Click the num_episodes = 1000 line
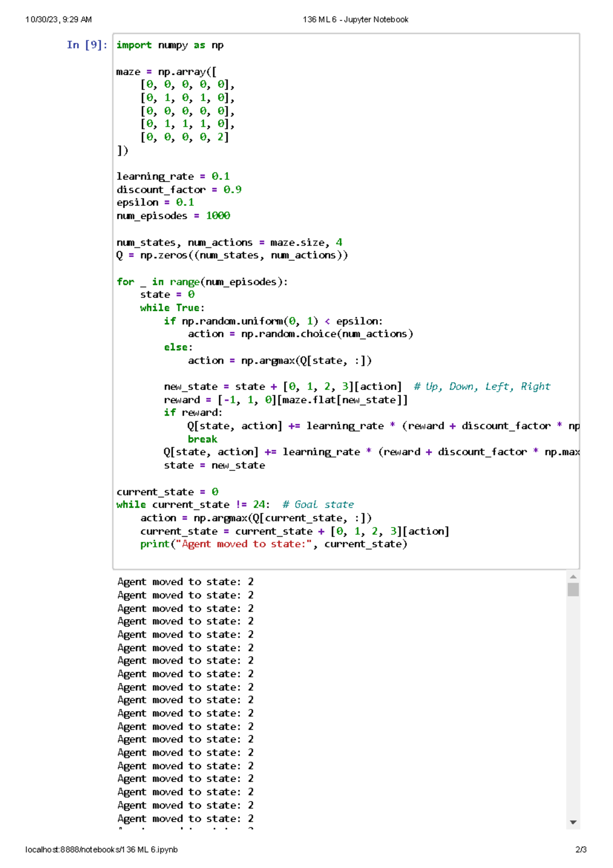The width and height of the screenshot is (613, 868). coord(173,216)
